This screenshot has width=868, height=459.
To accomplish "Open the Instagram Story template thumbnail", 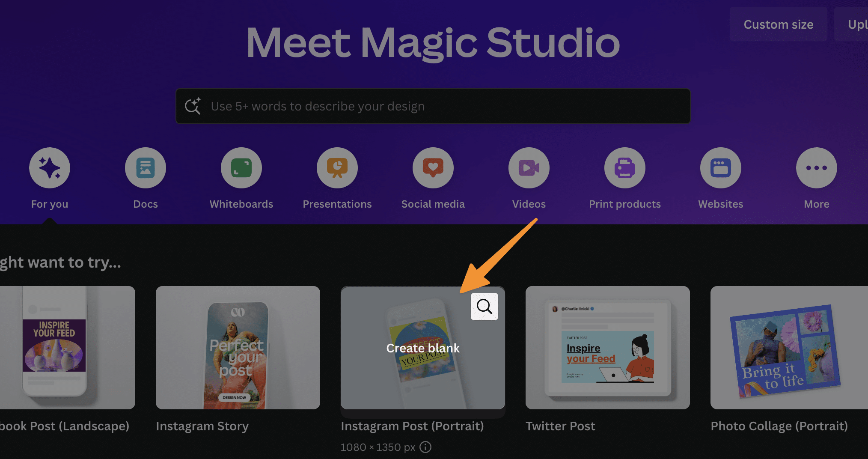I will click(x=238, y=348).
